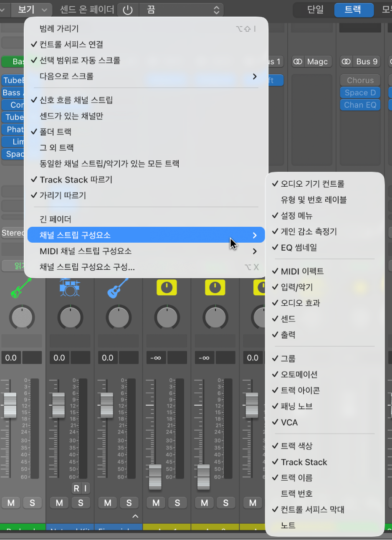392x540 pixels.
Task: Toggle 그룹 component
Action: click(325, 358)
